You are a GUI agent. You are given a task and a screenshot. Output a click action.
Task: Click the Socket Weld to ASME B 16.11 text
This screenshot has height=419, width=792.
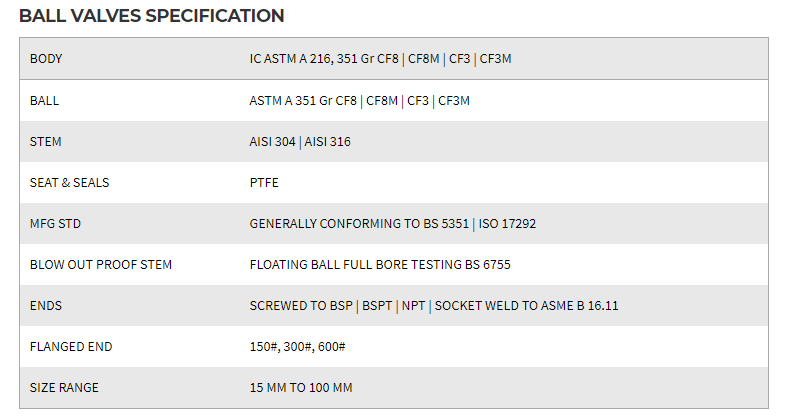(x=527, y=306)
